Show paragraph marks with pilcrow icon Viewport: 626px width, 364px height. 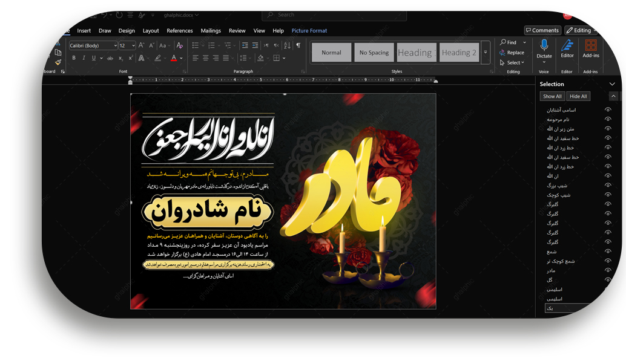298,45
